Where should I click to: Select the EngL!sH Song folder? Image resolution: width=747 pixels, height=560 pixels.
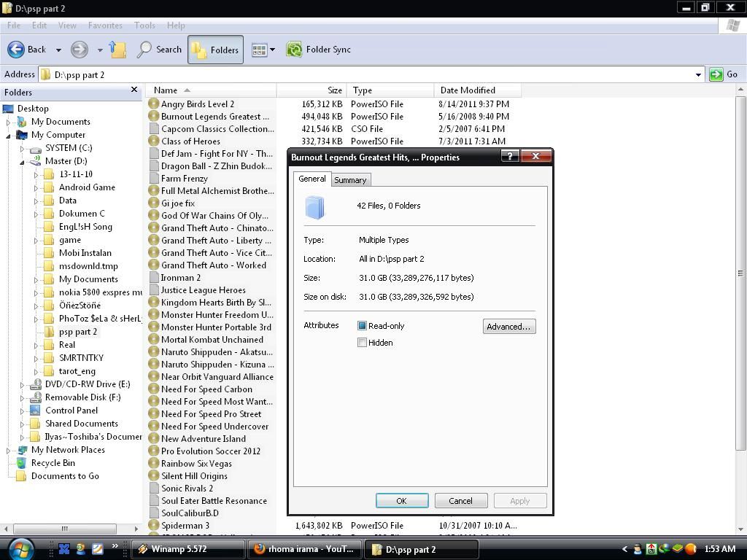tap(85, 227)
